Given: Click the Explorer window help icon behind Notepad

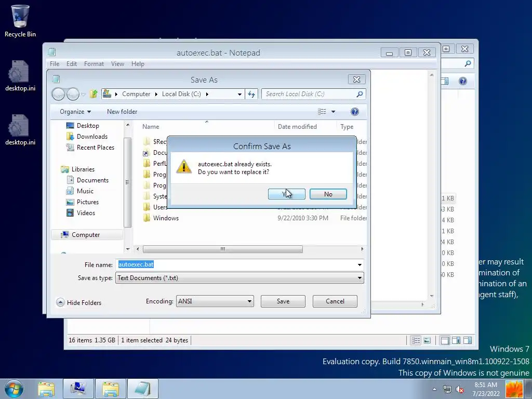Looking at the screenshot, I should click(463, 81).
